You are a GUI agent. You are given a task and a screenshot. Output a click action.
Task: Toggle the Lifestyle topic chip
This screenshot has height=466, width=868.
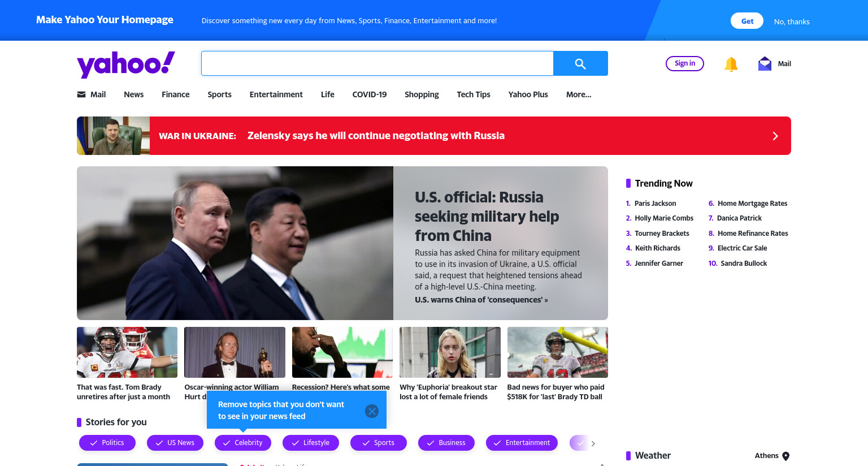pyautogui.click(x=311, y=443)
